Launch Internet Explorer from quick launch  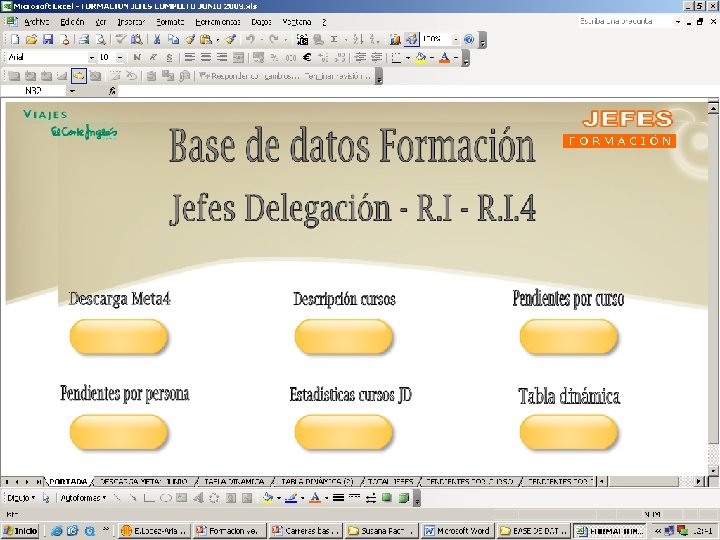(x=56, y=531)
